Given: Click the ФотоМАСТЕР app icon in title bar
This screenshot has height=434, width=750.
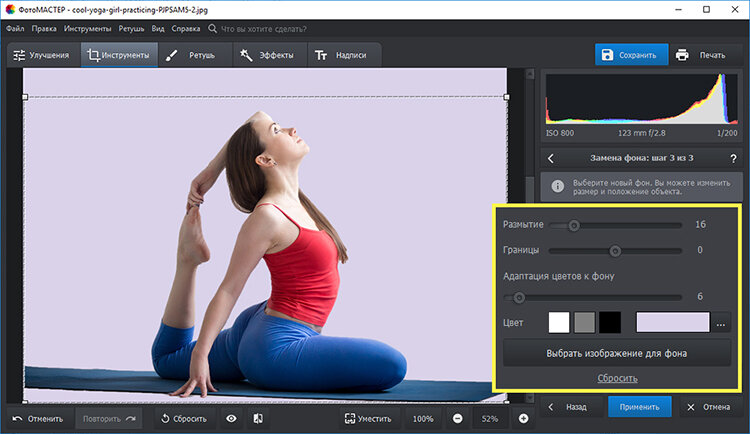Looking at the screenshot, I should coord(10,10).
